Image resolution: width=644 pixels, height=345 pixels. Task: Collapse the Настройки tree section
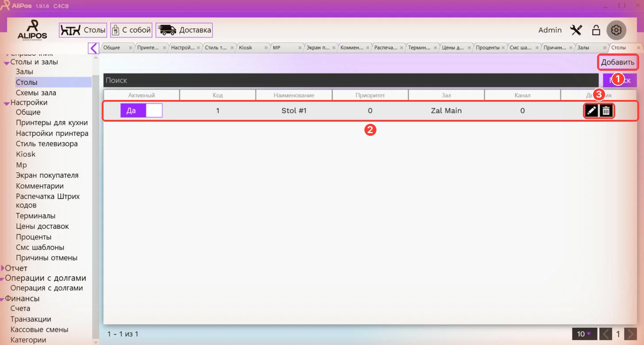[x=7, y=103]
